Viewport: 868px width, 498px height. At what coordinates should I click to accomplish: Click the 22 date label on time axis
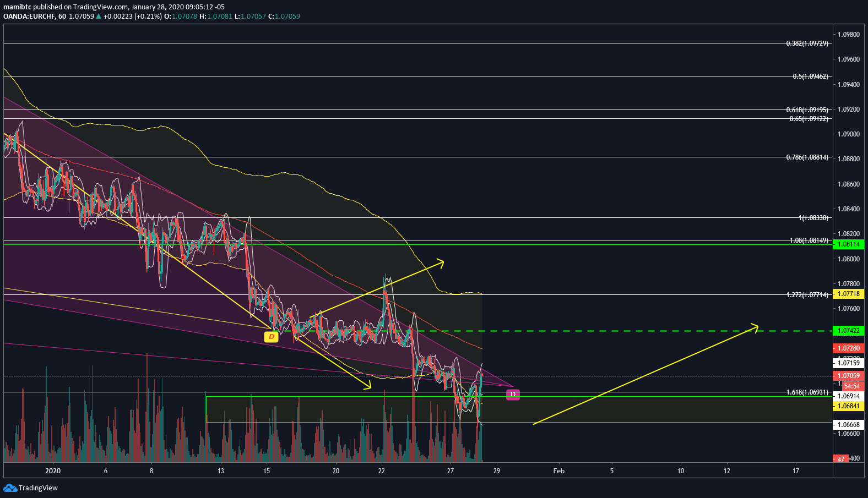(382, 471)
